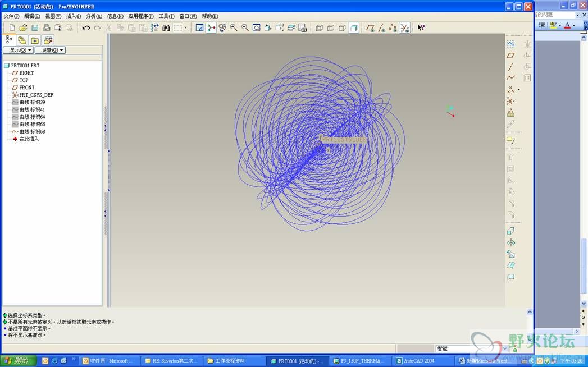Open the Find tool (binoculars icon)
This screenshot has width=588, height=367.
(x=166, y=27)
